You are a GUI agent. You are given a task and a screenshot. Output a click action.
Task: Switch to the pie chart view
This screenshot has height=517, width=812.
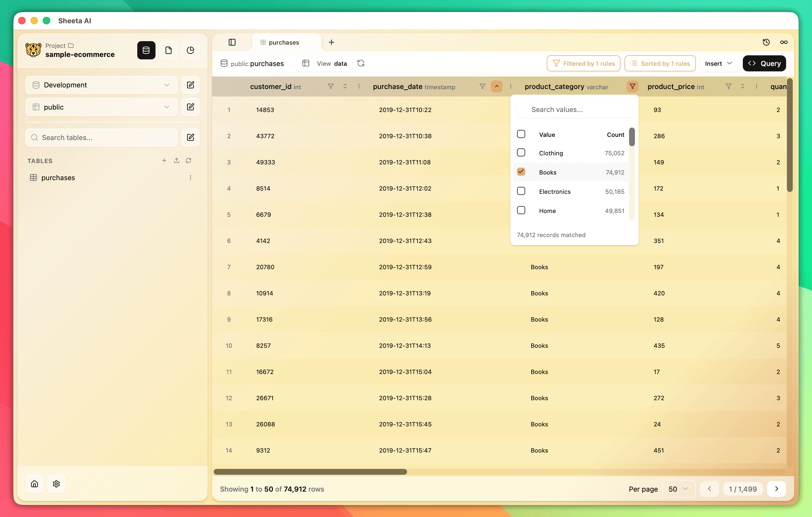click(190, 50)
